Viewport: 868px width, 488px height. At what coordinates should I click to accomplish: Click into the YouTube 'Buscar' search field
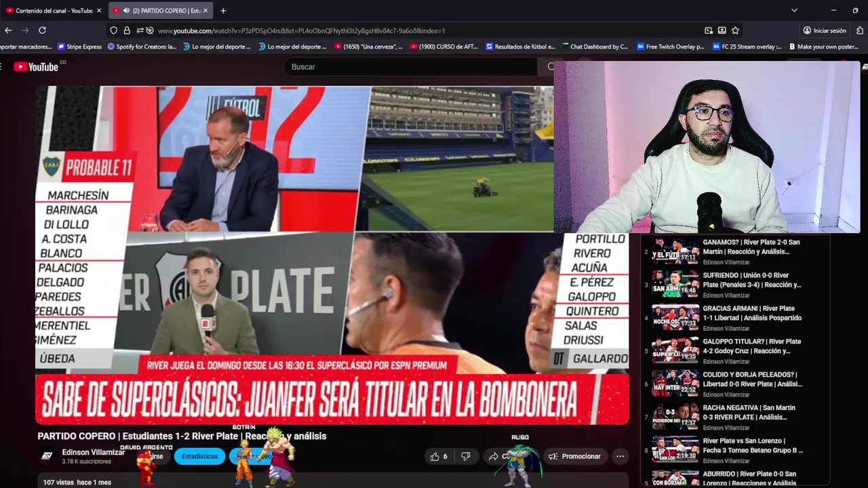click(410, 66)
